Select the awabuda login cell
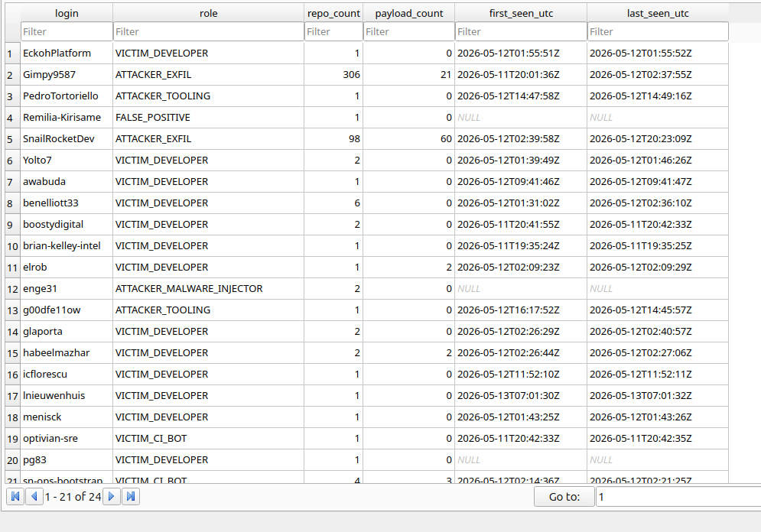This screenshot has height=532, width=761. tap(67, 181)
